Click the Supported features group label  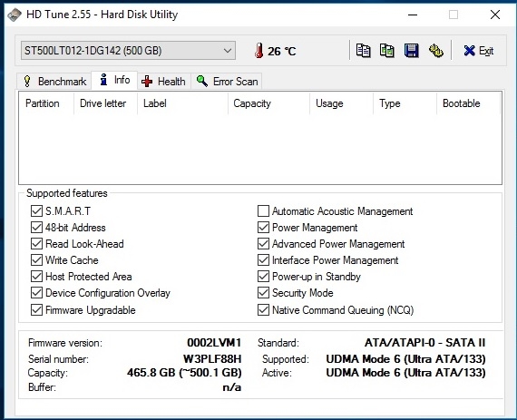click(x=67, y=193)
